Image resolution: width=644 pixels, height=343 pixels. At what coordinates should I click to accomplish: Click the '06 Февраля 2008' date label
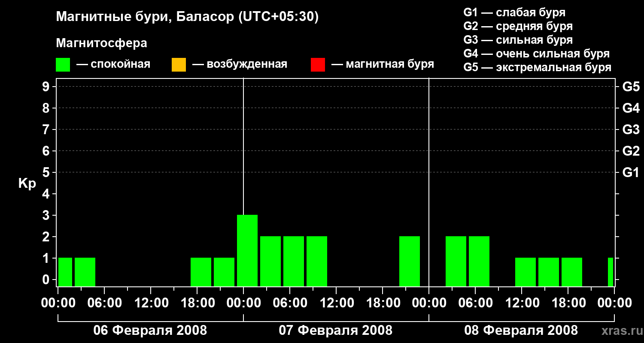click(x=150, y=331)
